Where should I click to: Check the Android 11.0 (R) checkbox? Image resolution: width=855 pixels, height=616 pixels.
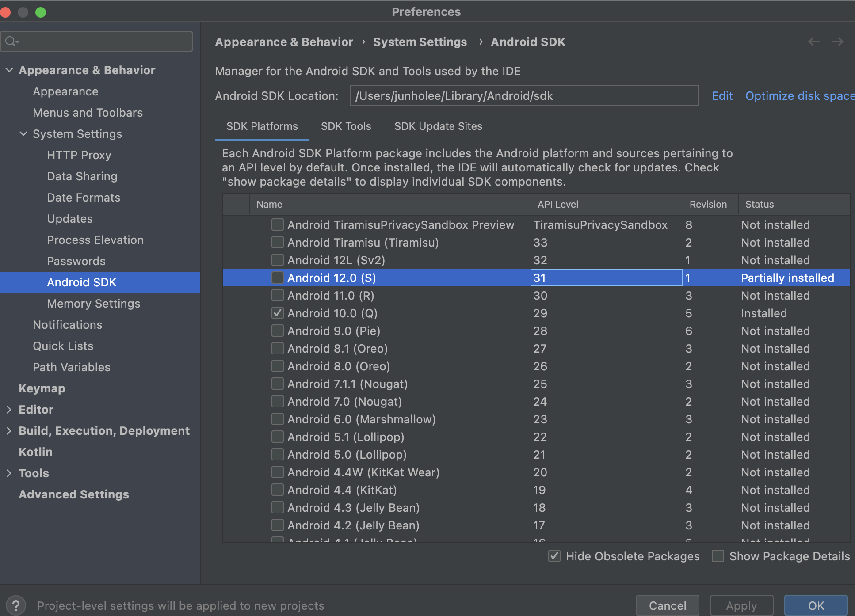coord(278,295)
